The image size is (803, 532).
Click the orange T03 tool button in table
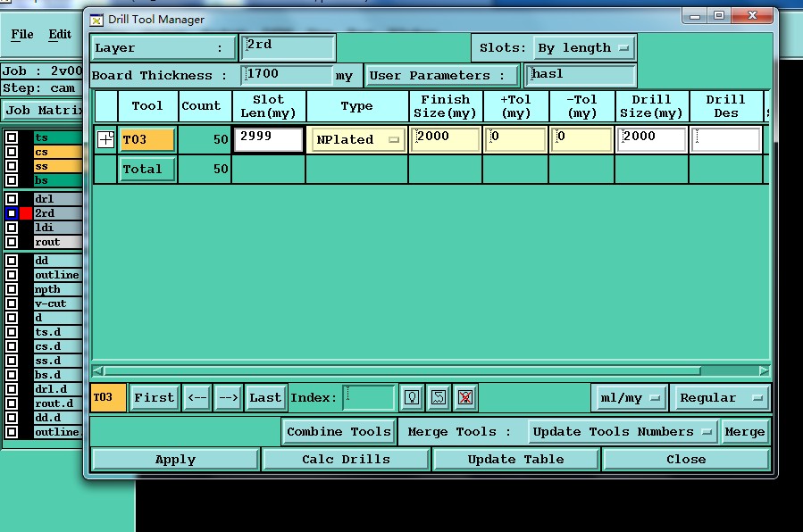[x=147, y=139]
